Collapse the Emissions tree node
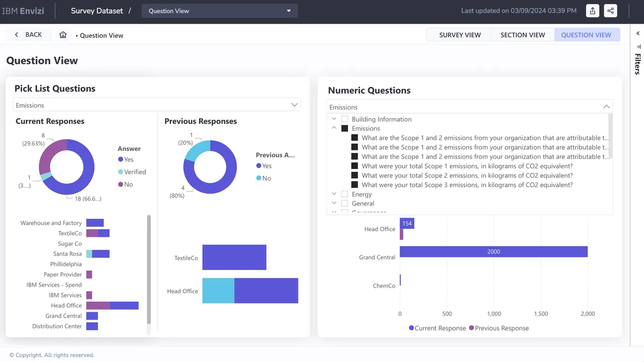The width and height of the screenshot is (644, 362). [x=334, y=128]
